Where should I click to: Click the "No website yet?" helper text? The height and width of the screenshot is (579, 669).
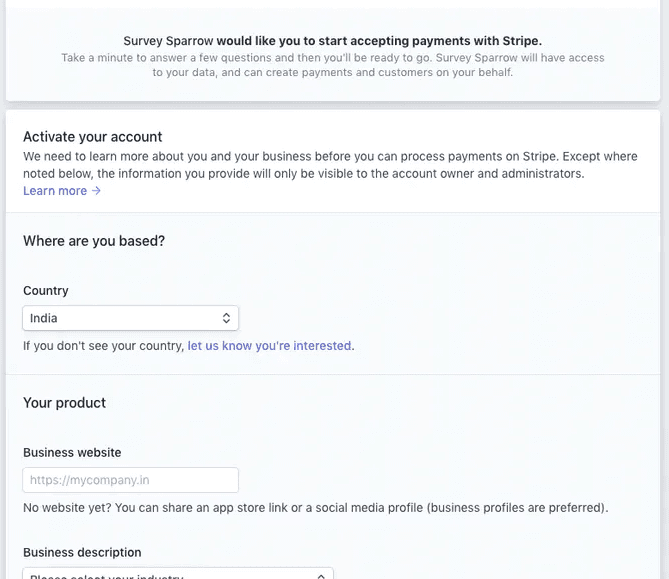coord(315,508)
